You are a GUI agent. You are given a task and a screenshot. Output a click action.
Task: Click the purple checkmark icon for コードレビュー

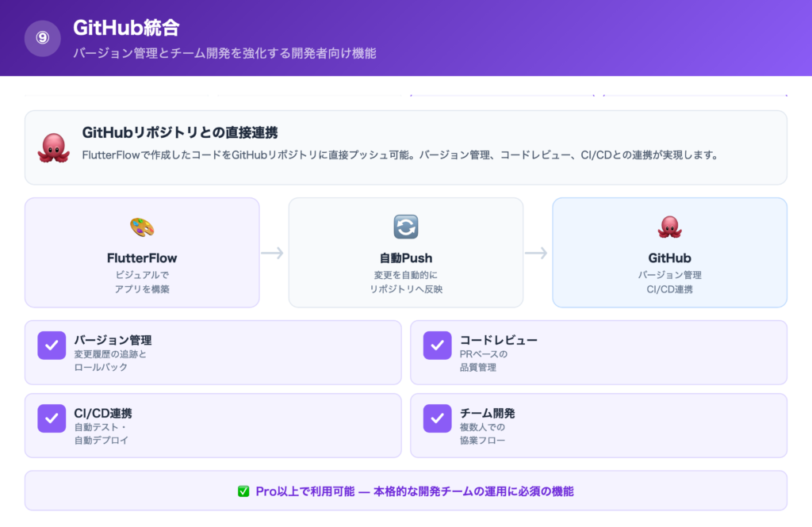tap(437, 346)
